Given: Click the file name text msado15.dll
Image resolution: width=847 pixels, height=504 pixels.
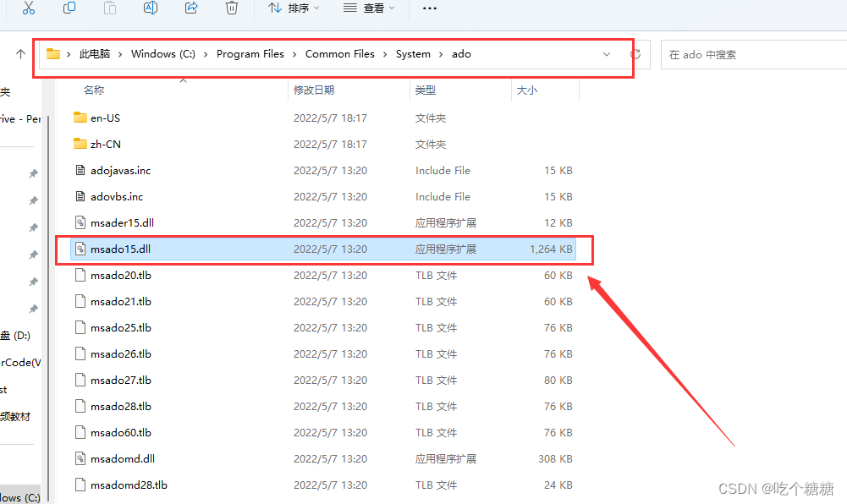Looking at the screenshot, I should pyautogui.click(x=120, y=249).
